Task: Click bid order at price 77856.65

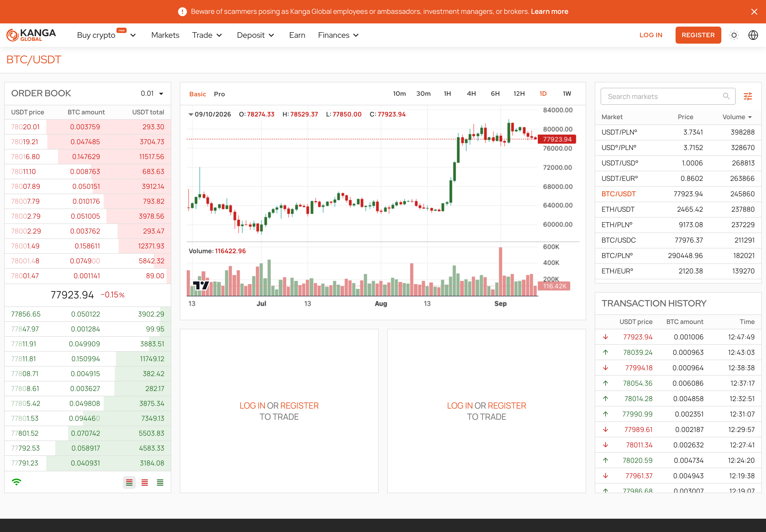Action: [x=88, y=314]
